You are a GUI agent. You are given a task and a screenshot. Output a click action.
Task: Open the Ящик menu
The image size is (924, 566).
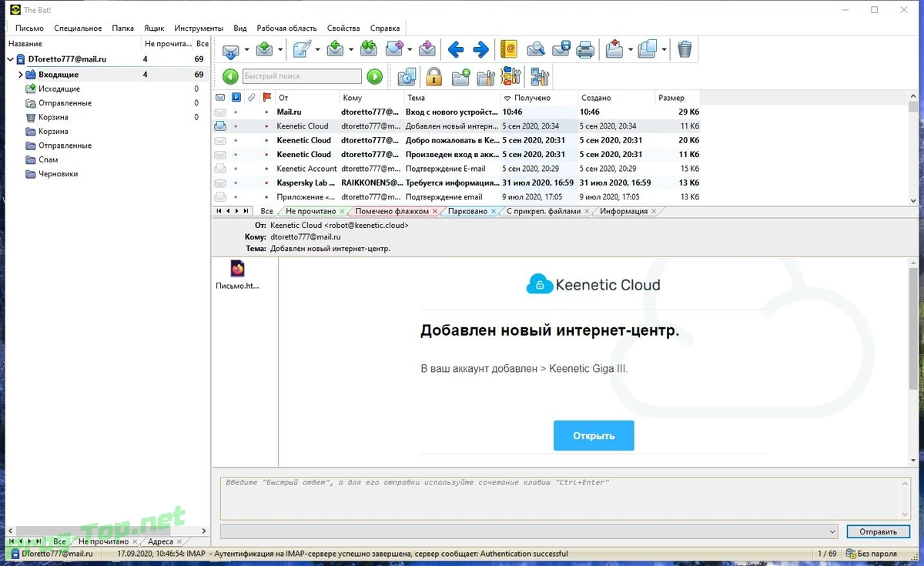tap(154, 28)
